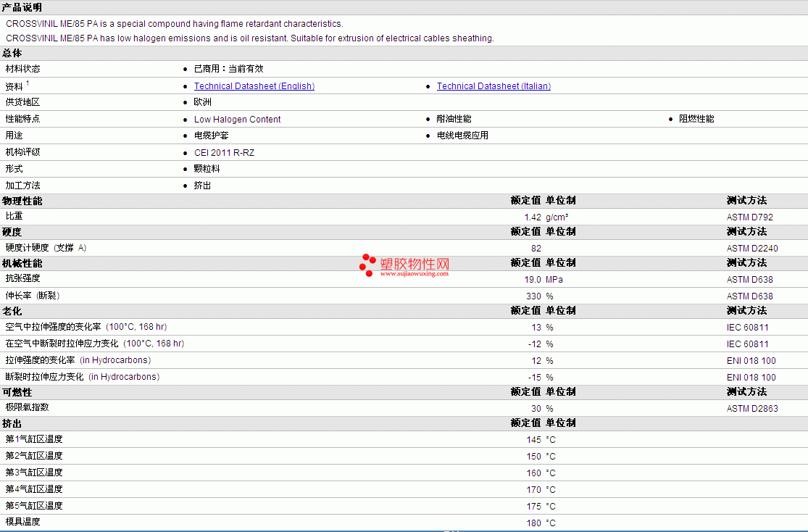Click the 断裂时拉伸应力变化 (in Hydrocarbons) label
The height and width of the screenshot is (532, 808).
tap(83, 377)
